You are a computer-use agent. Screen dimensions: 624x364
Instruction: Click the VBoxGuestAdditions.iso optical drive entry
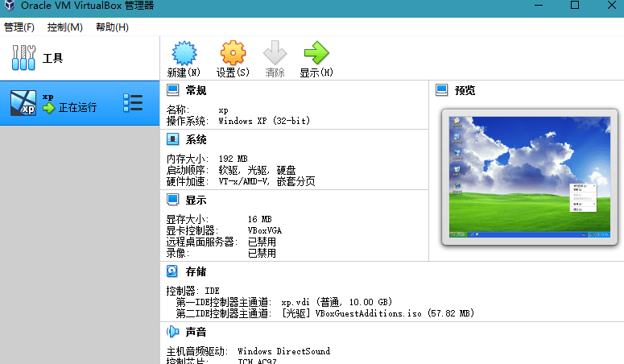(378, 313)
